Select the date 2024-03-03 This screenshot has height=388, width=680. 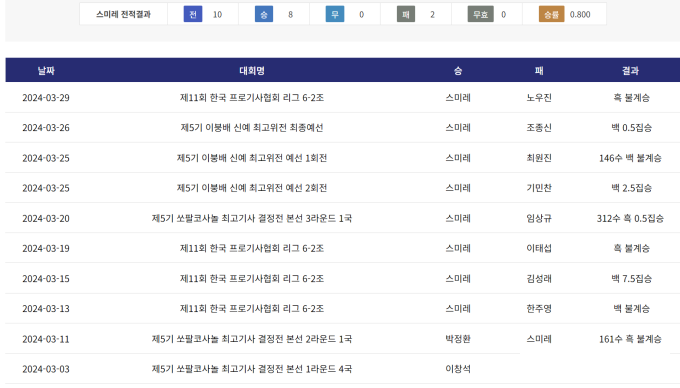click(x=46, y=368)
